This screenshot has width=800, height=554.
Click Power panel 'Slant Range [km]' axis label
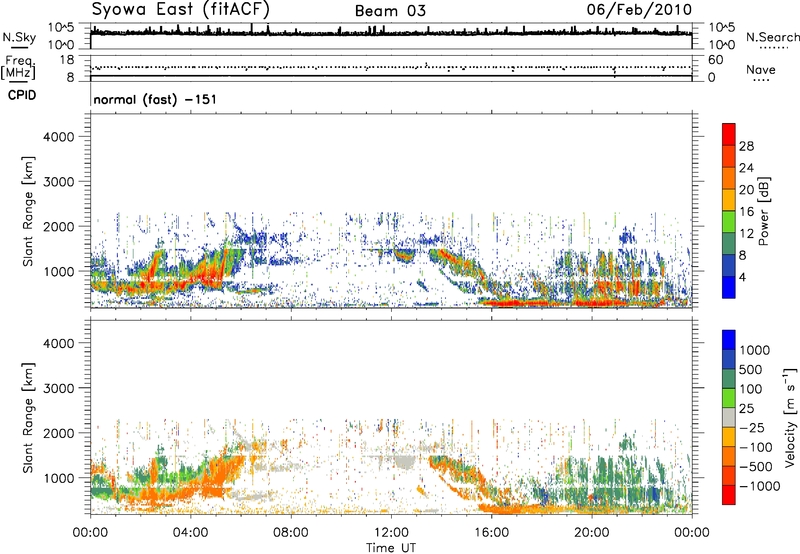click(x=28, y=211)
